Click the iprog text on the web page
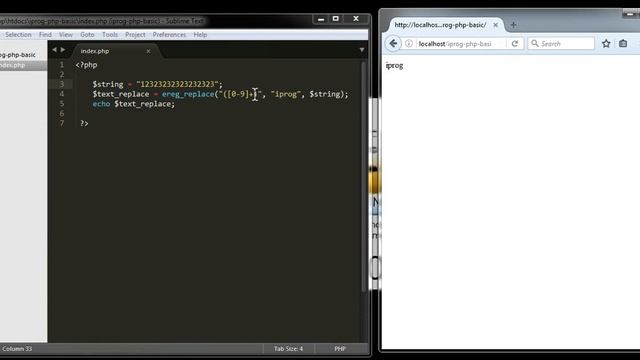640x360 pixels. pyautogui.click(x=394, y=66)
